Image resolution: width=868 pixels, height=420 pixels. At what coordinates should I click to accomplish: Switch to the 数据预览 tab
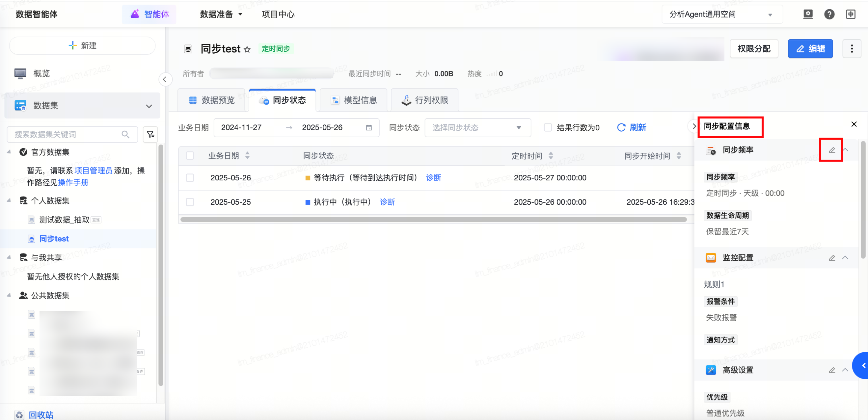pyautogui.click(x=212, y=100)
